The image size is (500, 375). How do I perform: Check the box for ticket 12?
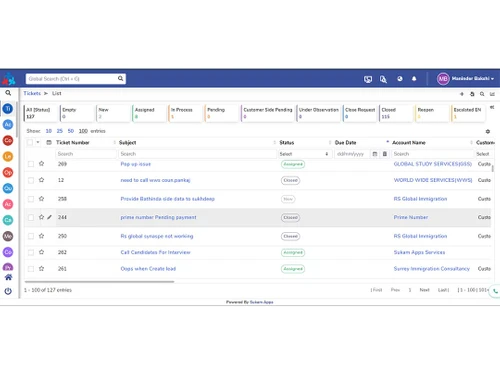pyautogui.click(x=31, y=180)
